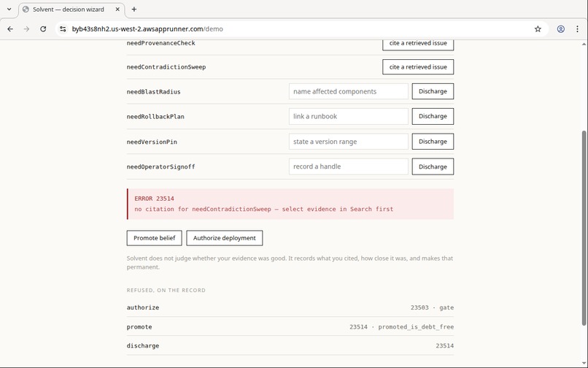Focus the link a runbook field
Viewport: 588px width, 368px height.
click(349, 116)
